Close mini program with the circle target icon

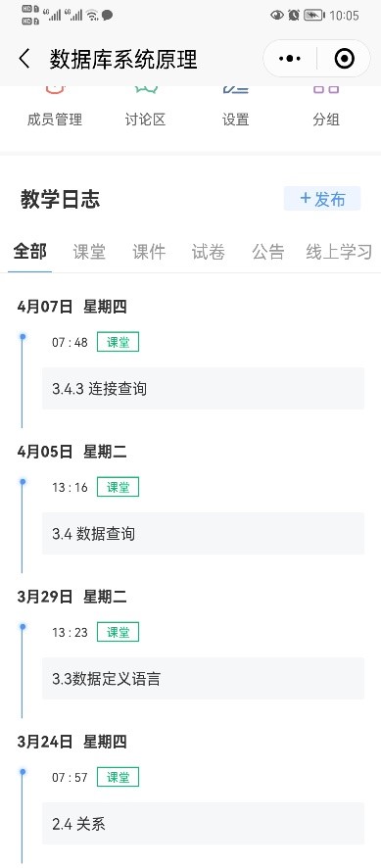(x=345, y=59)
